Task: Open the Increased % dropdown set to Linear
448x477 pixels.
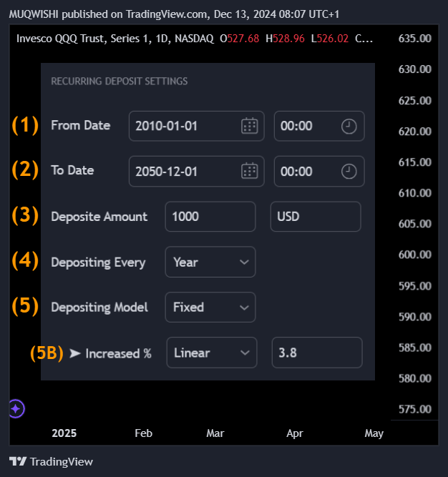Action: point(212,353)
